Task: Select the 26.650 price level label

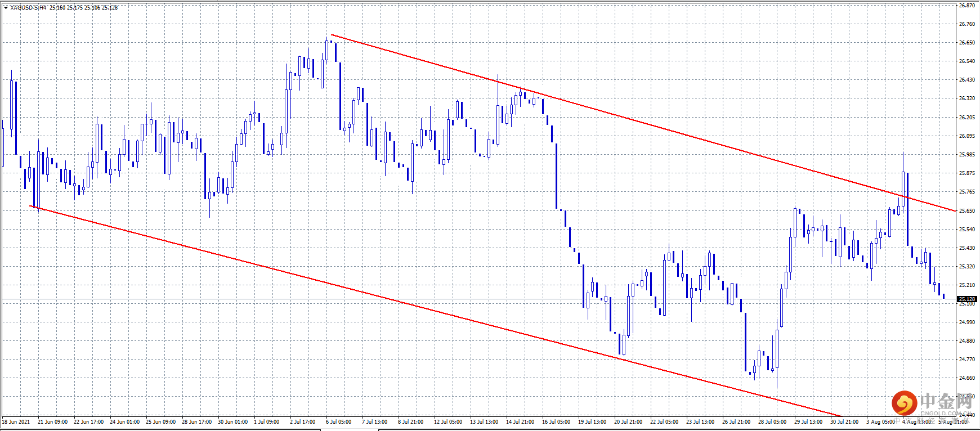Action: point(967,43)
